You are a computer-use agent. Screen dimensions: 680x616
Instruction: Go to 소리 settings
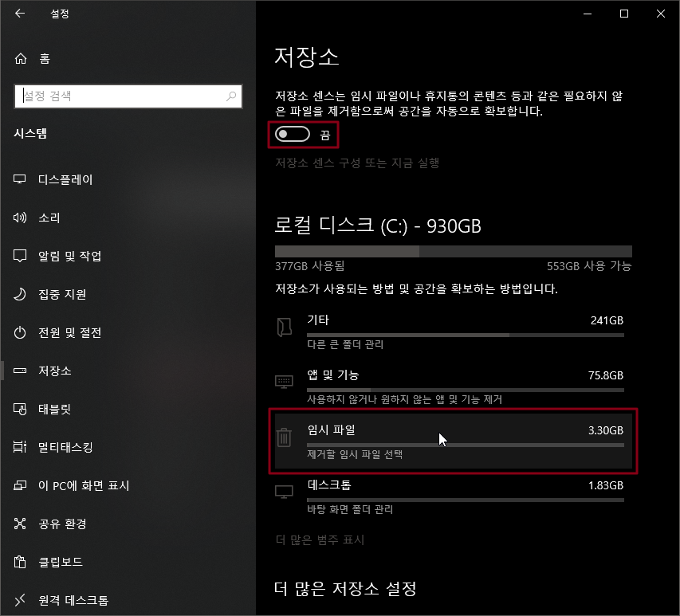tap(128, 218)
